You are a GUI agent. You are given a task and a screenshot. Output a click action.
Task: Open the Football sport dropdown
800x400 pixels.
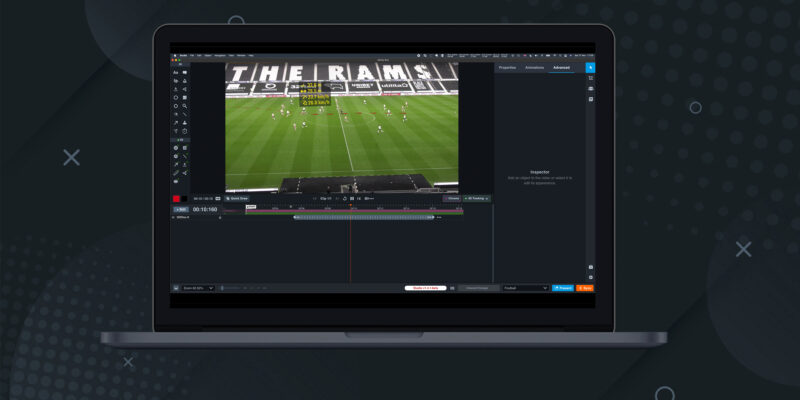coord(525,288)
